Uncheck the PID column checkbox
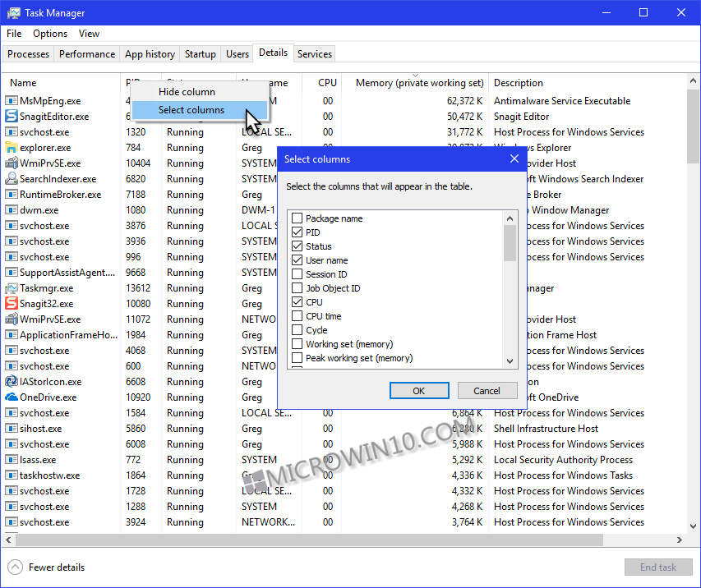The image size is (701, 588). pyautogui.click(x=297, y=232)
